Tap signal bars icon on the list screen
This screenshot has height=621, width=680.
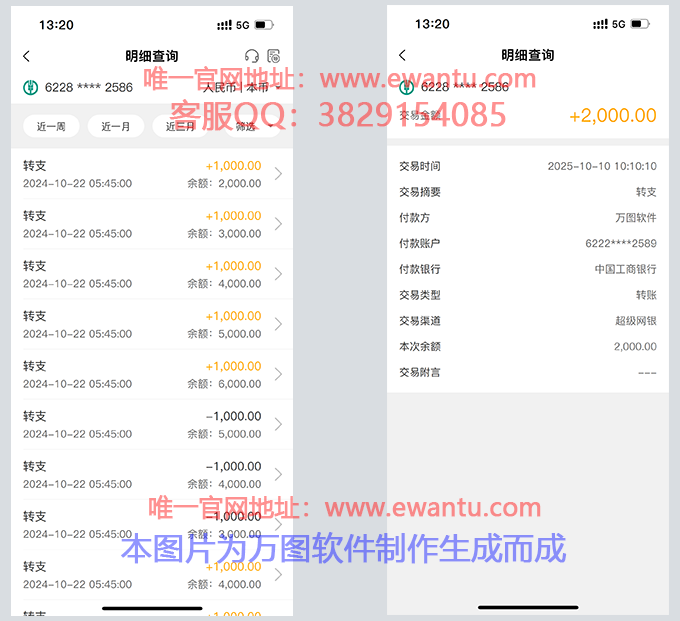click(224, 25)
